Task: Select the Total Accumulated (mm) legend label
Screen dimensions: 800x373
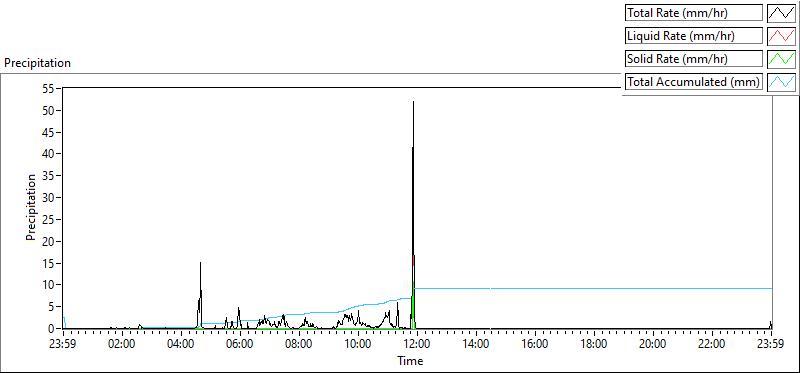Action: coord(694,81)
